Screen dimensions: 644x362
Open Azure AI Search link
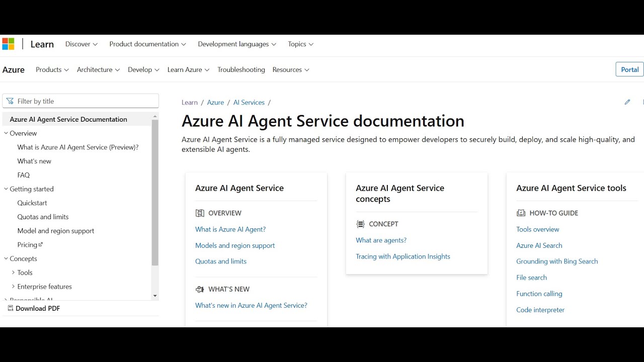click(539, 245)
